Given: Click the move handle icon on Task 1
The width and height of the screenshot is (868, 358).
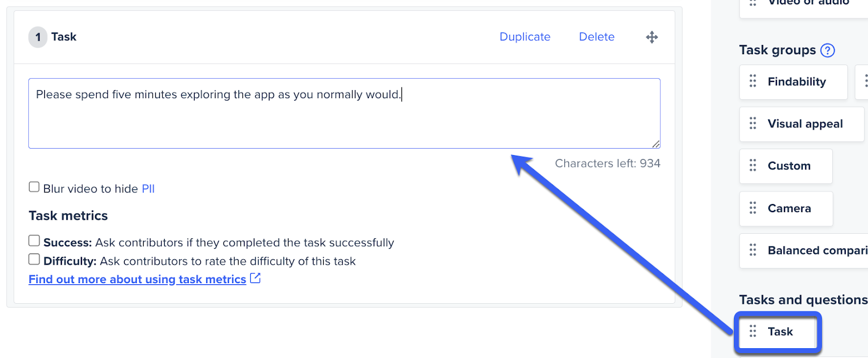Looking at the screenshot, I should (652, 37).
